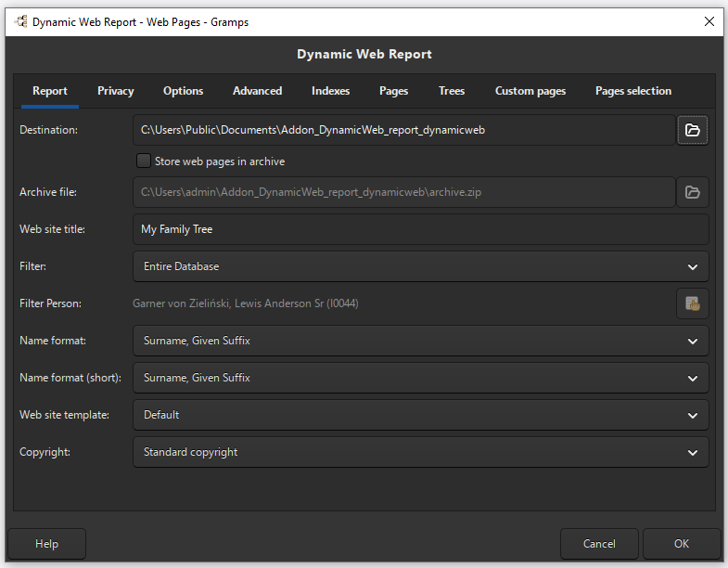
Task: Go to the Advanced tab
Action: (257, 91)
